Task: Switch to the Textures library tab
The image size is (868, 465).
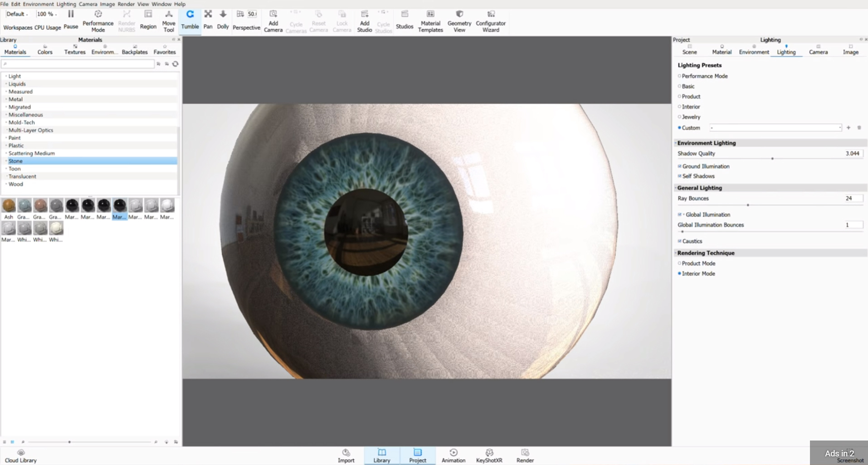Action: tap(75, 49)
